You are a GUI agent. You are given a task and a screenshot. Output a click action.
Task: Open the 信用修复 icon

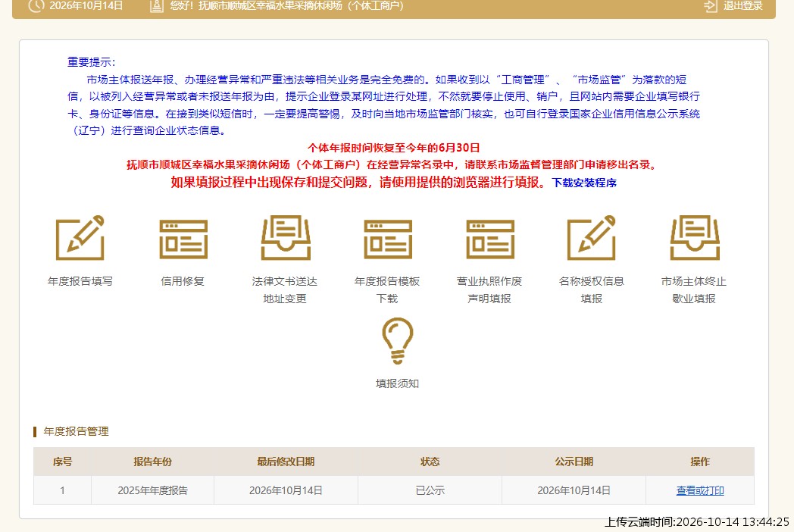(x=183, y=239)
